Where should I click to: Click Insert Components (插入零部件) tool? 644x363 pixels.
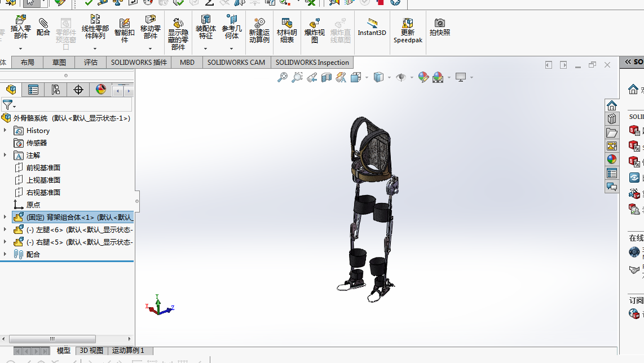[20, 27]
